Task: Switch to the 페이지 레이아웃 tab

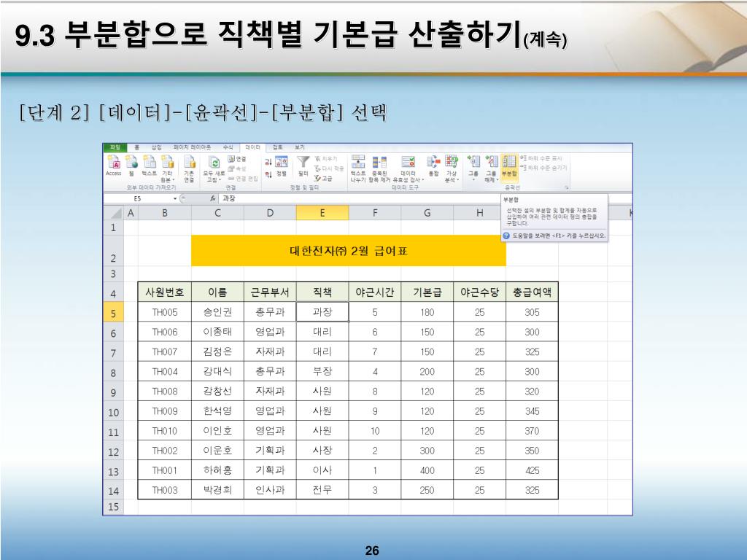Action: 192,147
